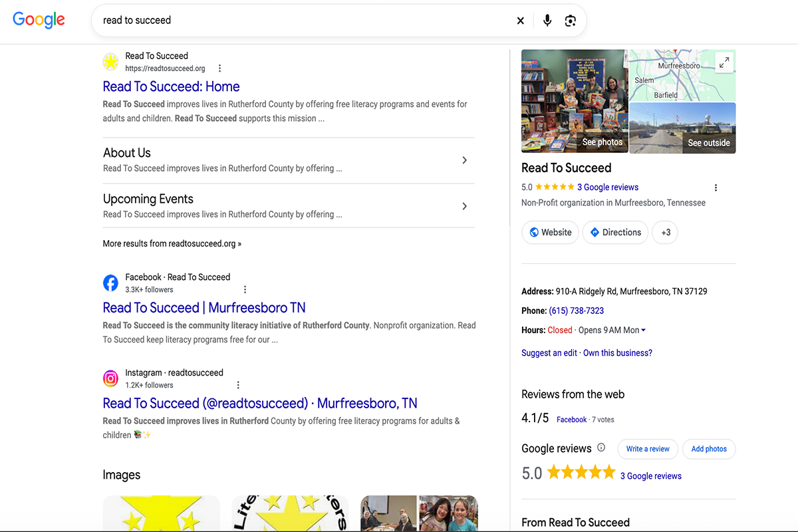
Task: Expand business hours dropdown arrow
Action: click(x=643, y=331)
